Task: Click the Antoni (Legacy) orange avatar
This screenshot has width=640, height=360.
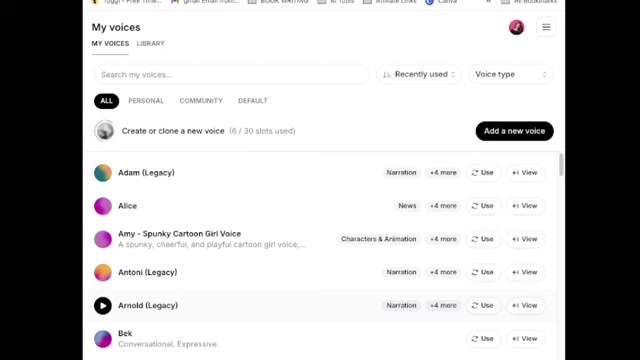Action: (x=103, y=272)
